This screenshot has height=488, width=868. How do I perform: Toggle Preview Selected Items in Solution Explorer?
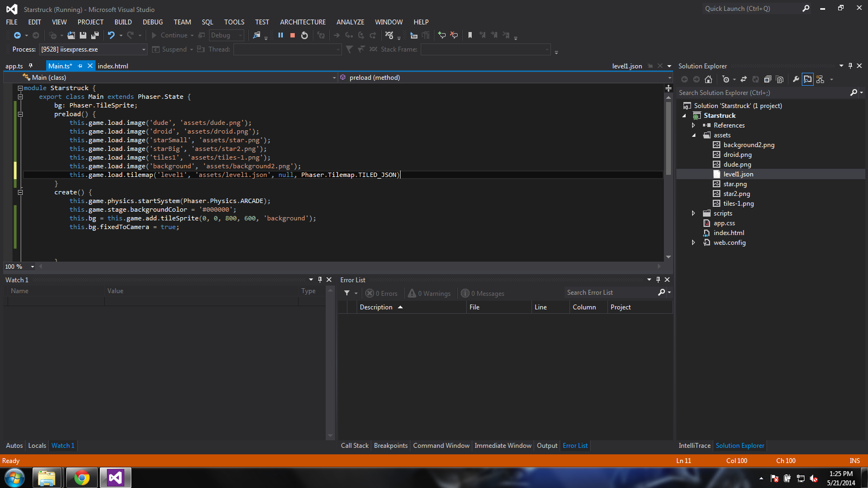tap(808, 79)
